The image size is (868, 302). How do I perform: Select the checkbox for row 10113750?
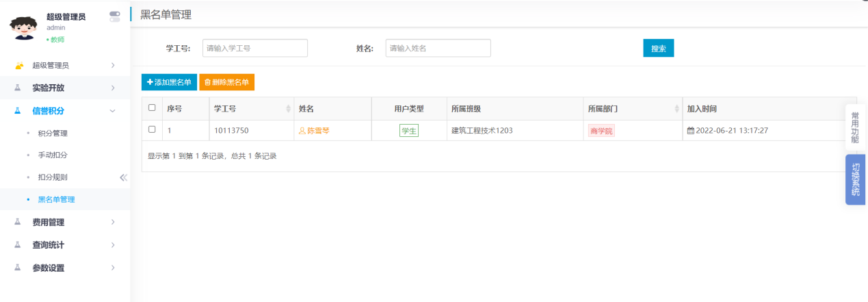click(152, 129)
